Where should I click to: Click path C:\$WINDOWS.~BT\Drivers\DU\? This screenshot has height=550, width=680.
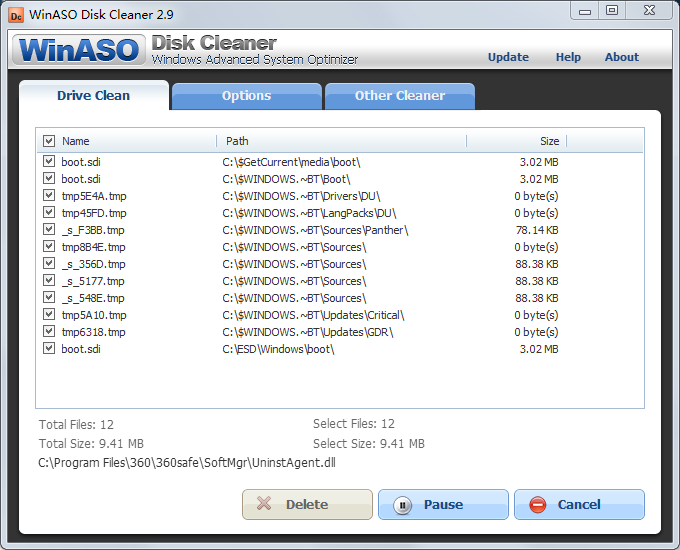point(301,196)
